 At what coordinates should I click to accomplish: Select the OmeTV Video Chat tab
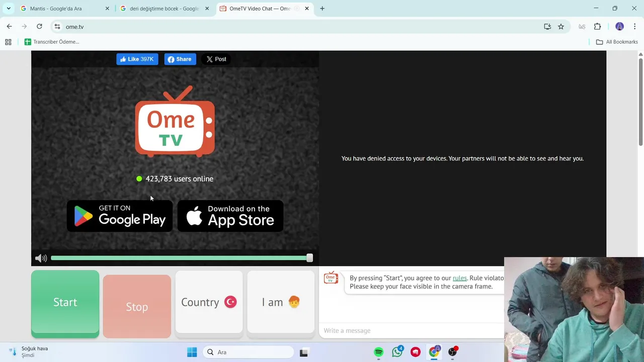[x=264, y=9]
